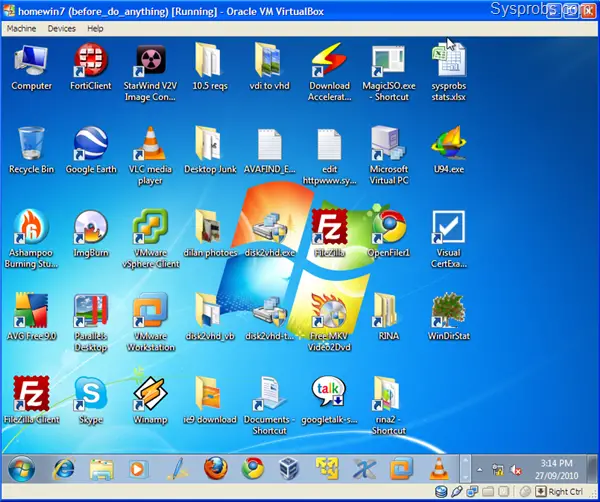Select the Skype desktop shortcut
Viewport: 600px width, 502px height.
91,401
